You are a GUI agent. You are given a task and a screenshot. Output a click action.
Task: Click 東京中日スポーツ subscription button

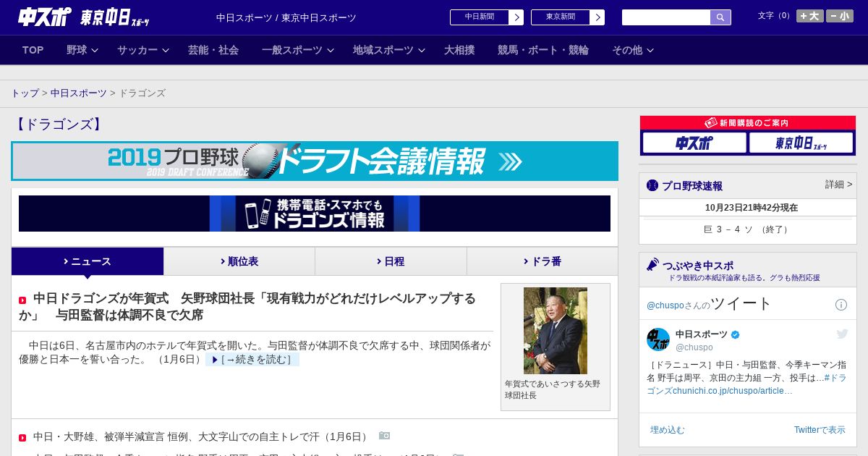(801, 143)
